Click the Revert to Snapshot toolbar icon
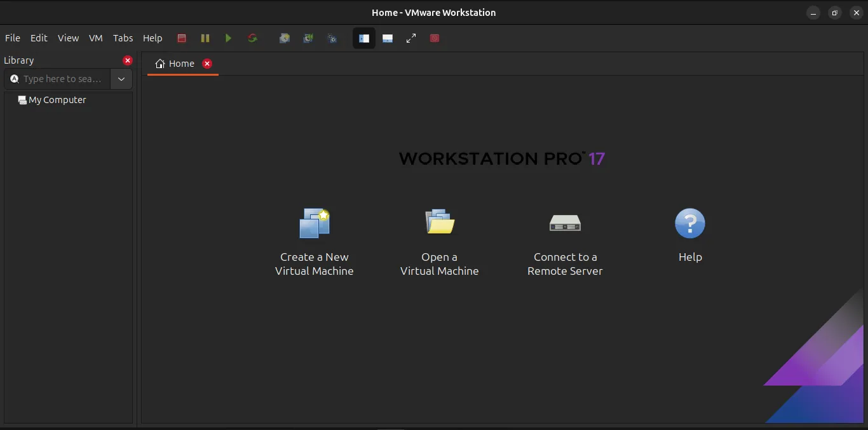Screen dimensions: 868x430 pyautogui.click(x=308, y=38)
